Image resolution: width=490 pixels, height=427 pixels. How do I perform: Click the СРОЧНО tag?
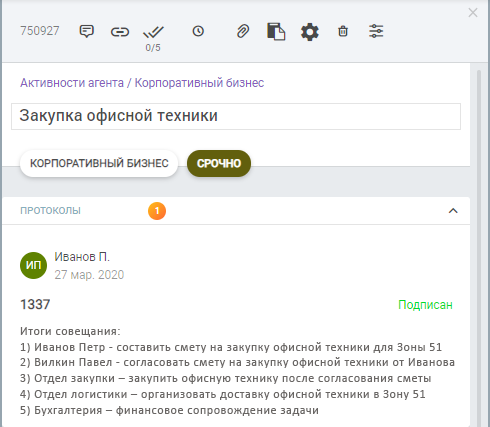click(x=219, y=163)
